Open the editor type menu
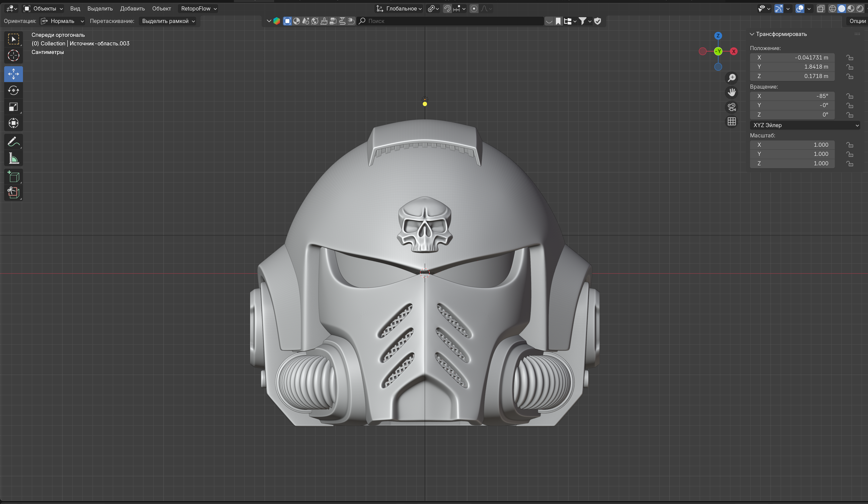 [12, 9]
